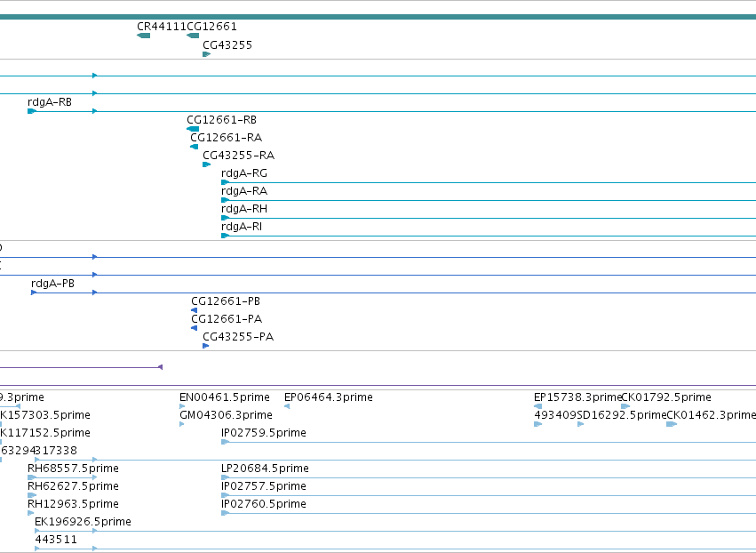Click the CG12661-RB transcript label

[x=222, y=120]
